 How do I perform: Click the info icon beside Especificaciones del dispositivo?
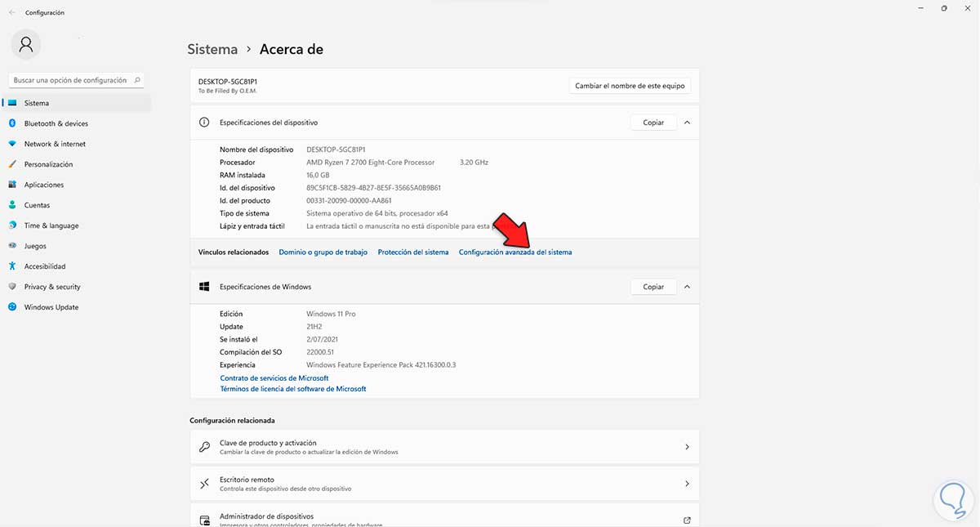tap(205, 122)
